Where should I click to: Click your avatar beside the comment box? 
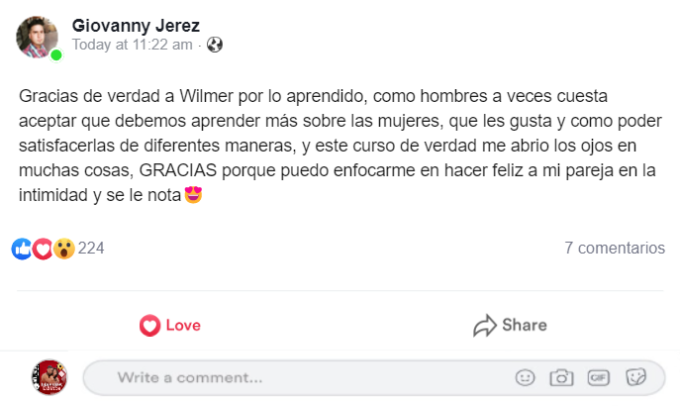pyautogui.click(x=49, y=377)
